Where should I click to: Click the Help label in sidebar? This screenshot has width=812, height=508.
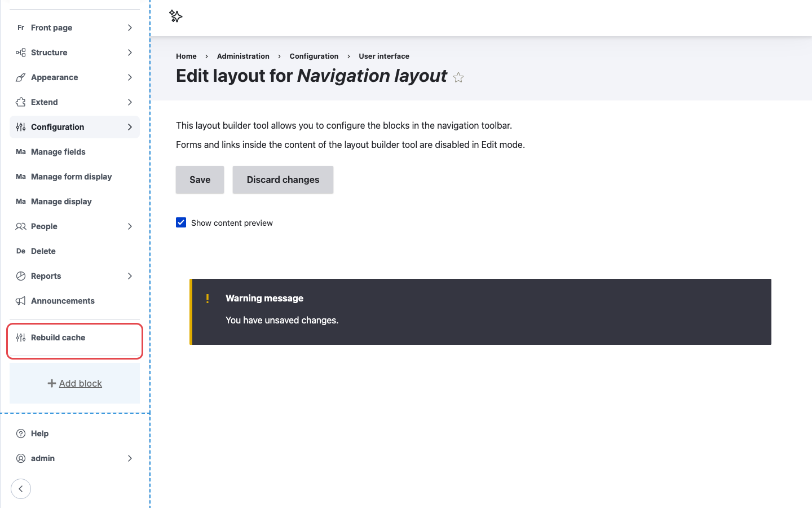(x=39, y=433)
